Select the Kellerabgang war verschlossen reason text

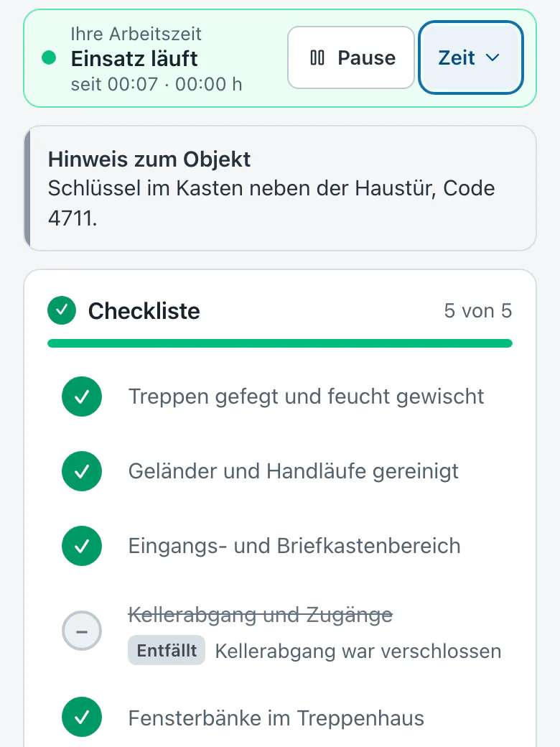(358, 651)
